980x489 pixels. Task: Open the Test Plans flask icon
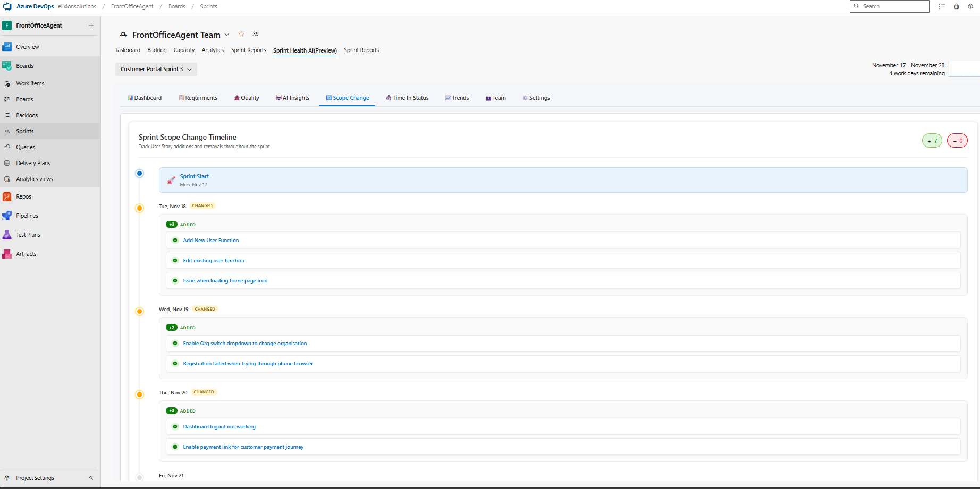pyautogui.click(x=7, y=235)
